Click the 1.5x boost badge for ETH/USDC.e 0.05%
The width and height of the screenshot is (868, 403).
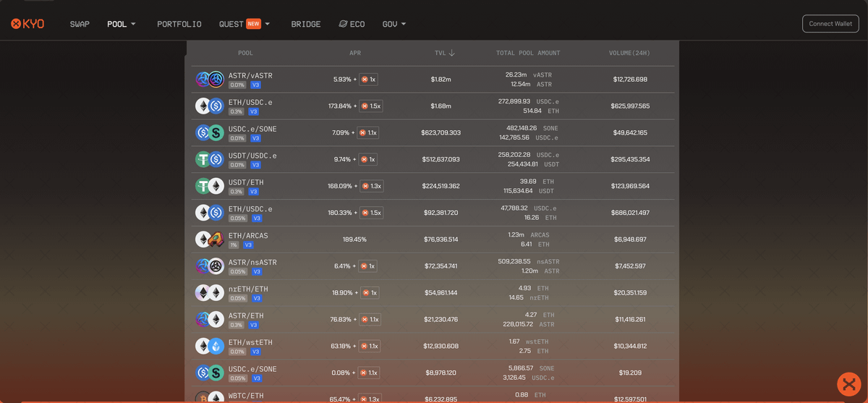pos(371,213)
